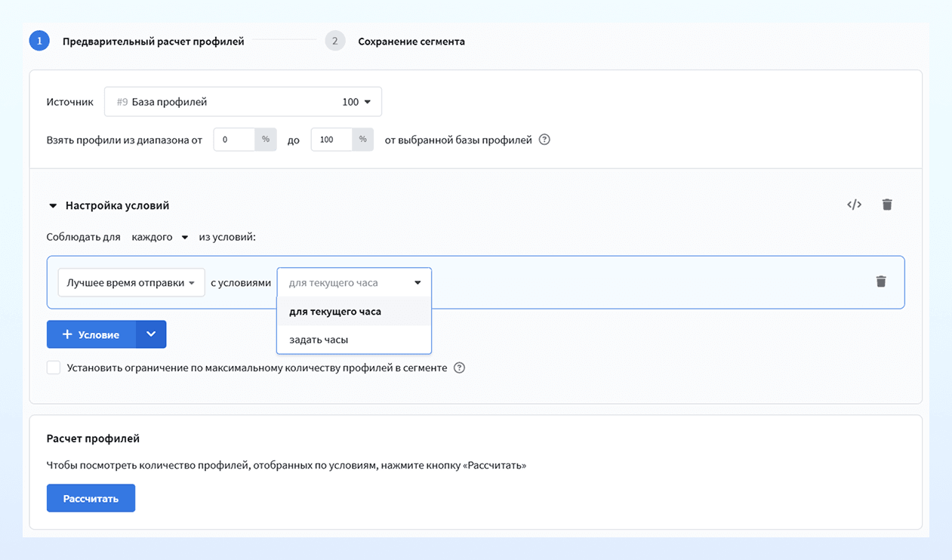Click help icon next to 'от выбранной базы профилей'
Viewport: 952px width, 560px height.
(544, 140)
